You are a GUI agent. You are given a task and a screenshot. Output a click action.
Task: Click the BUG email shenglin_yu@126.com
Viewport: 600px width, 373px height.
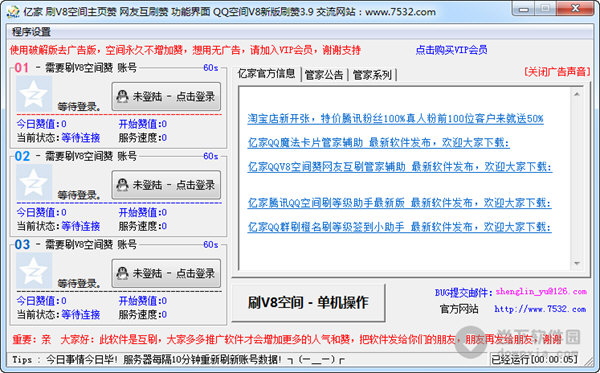(x=541, y=292)
